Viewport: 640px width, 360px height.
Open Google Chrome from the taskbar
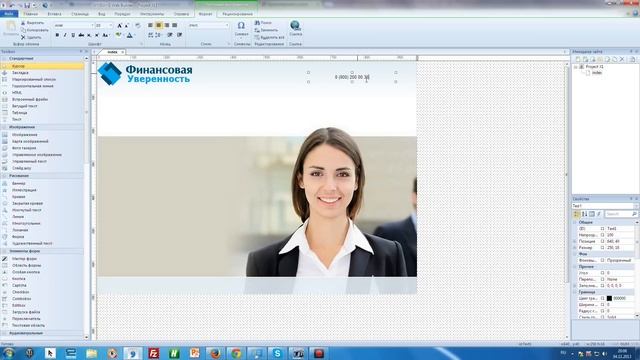pos(236,353)
